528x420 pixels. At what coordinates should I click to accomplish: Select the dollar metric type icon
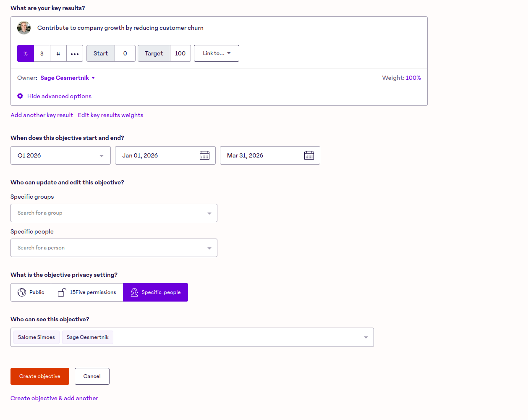(x=42, y=53)
